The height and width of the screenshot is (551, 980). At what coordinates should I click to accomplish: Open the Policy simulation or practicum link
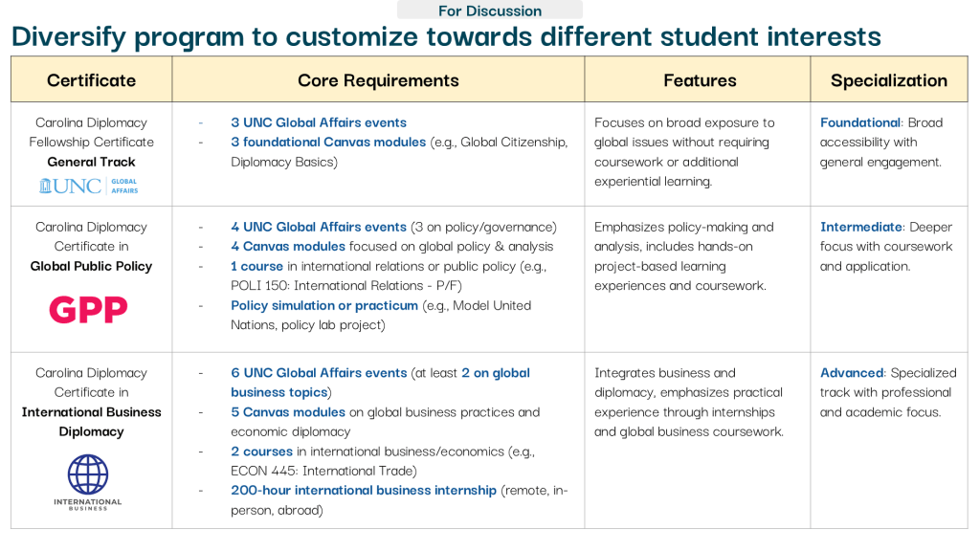coord(324,305)
